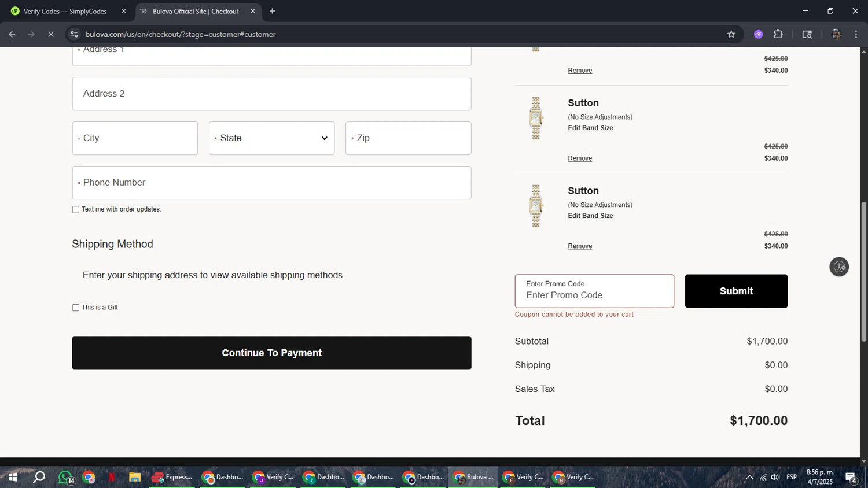Image resolution: width=868 pixels, height=488 pixels.
Task: Click into the City field
Action: click(x=135, y=138)
